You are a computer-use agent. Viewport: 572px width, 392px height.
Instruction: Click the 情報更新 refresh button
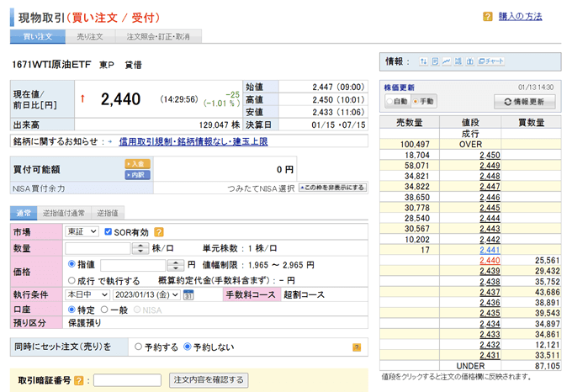(x=524, y=101)
